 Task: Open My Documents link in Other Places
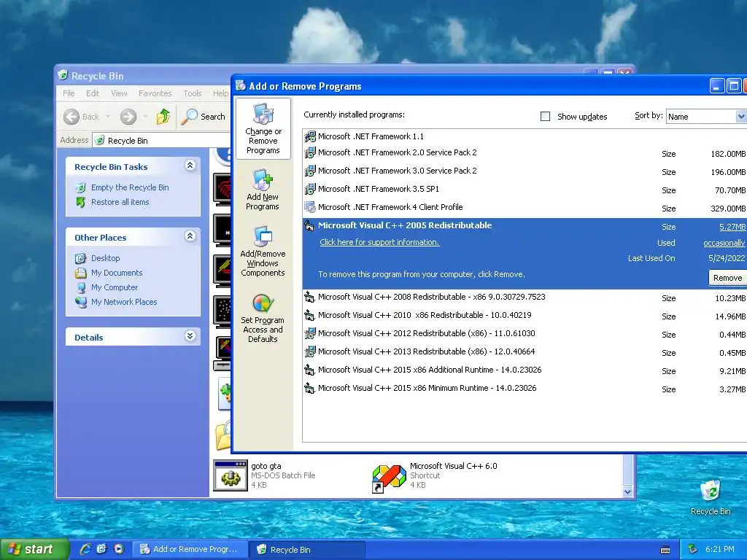(x=117, y=273)
